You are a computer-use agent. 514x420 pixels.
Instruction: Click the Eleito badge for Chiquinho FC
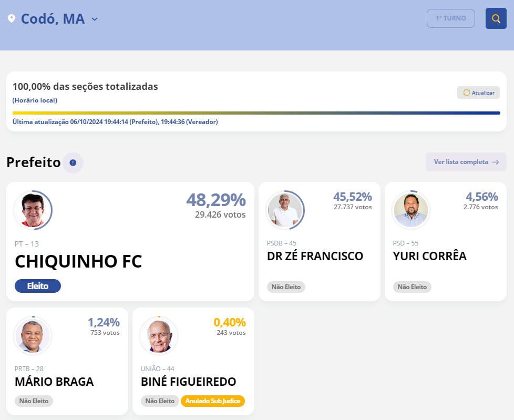[38, 286]
